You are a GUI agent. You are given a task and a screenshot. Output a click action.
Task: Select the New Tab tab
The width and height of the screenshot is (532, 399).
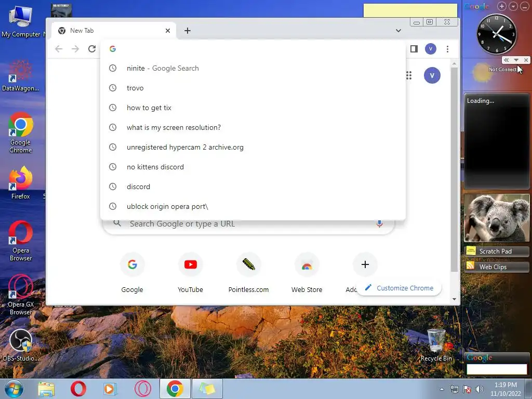(114, 31)
